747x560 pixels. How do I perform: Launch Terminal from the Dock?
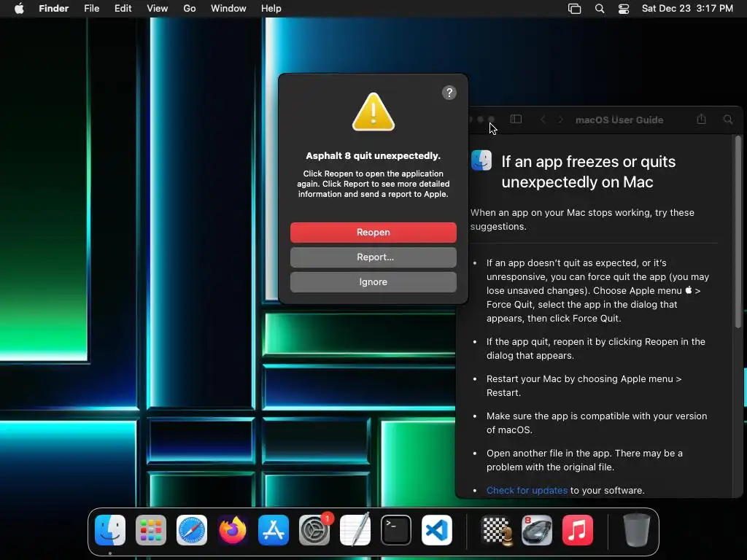click(x=396, y=530)
